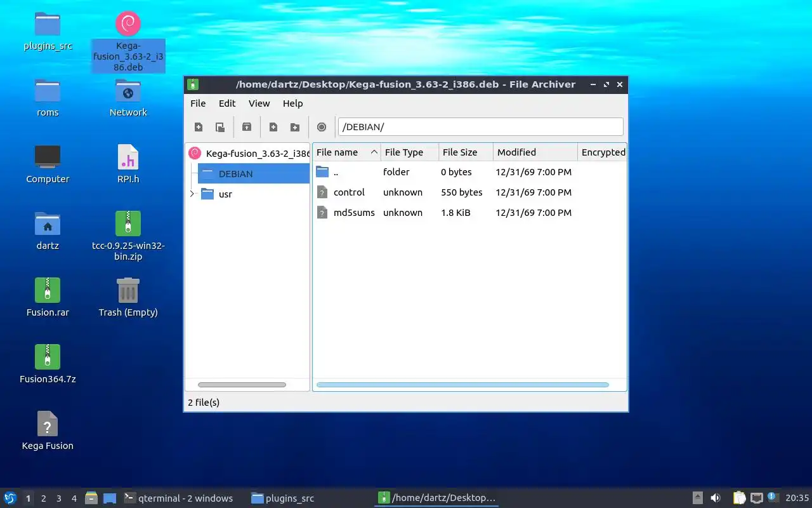Viewport: 812px width, 508px height.
Task: Switch to qterminal taskbar item
Action: (178, 498)
